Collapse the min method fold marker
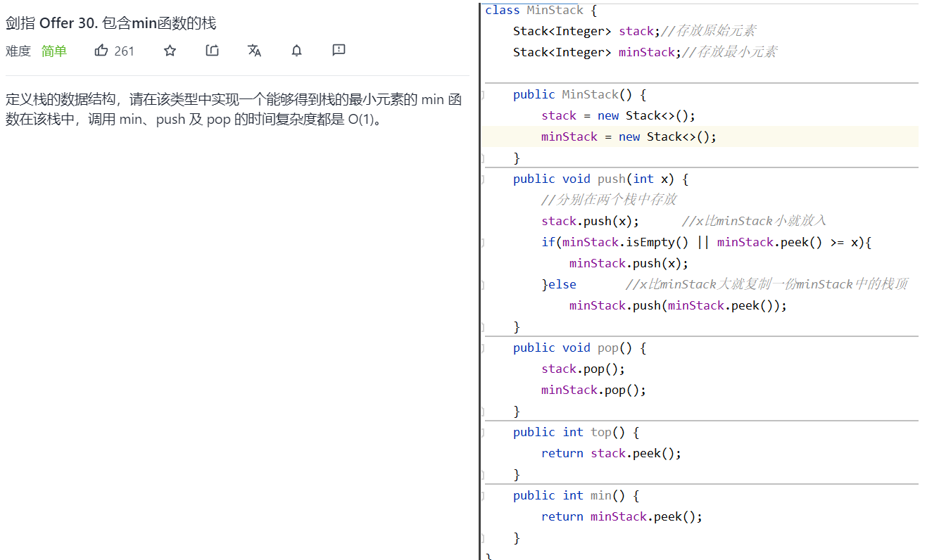 [483, 495]
